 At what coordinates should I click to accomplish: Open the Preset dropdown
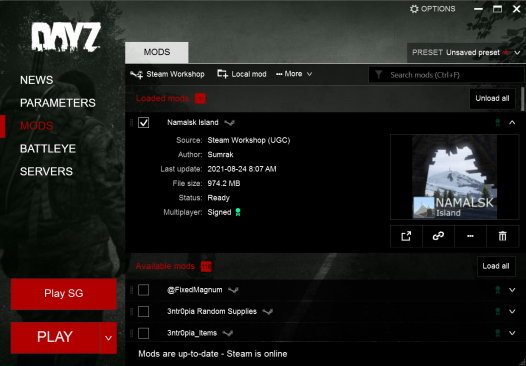[466, 53]
